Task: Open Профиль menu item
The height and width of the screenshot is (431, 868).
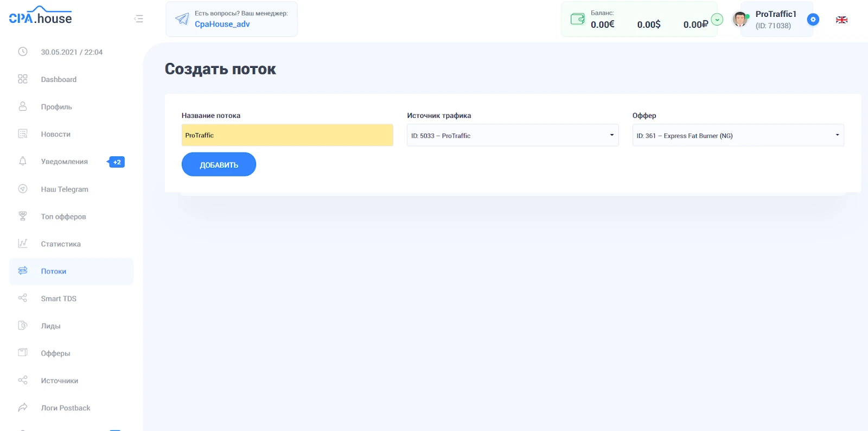Action: (x=56, y=107)
